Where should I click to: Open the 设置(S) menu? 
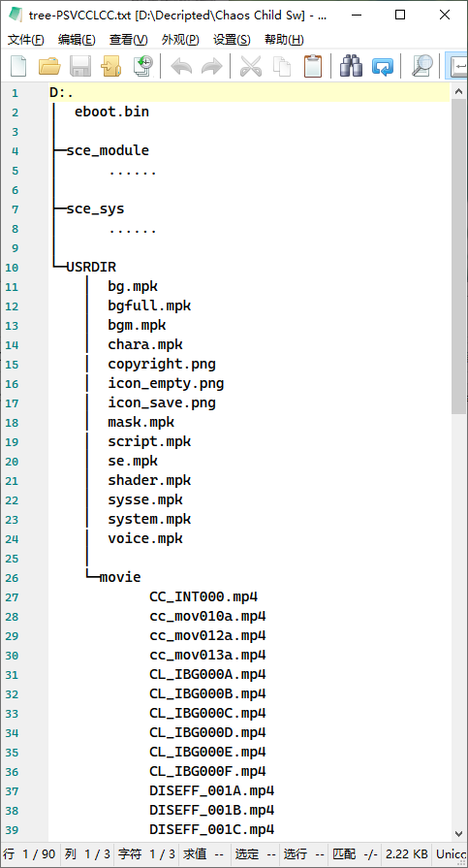pyautogui.click(x=232, y=40)
